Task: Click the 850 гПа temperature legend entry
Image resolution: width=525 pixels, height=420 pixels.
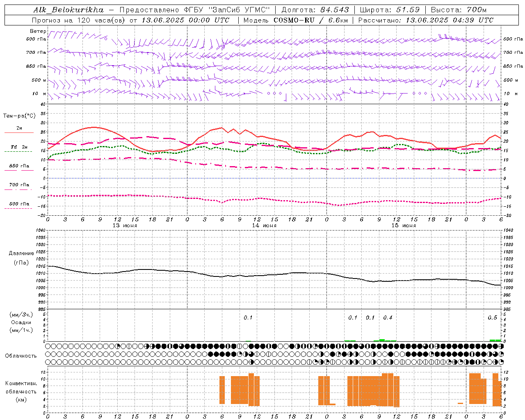Action: (x=19, y=166)
